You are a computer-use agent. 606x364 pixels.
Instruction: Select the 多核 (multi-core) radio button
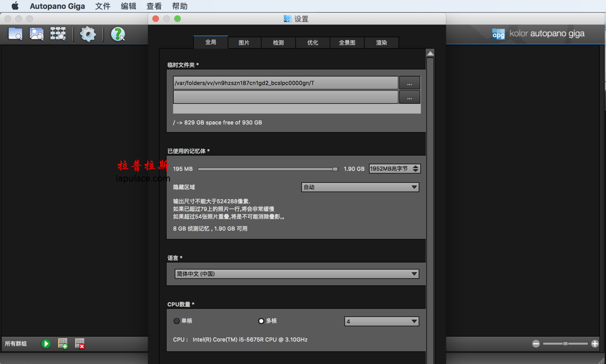pyautogui.click(x=261, y=321)
